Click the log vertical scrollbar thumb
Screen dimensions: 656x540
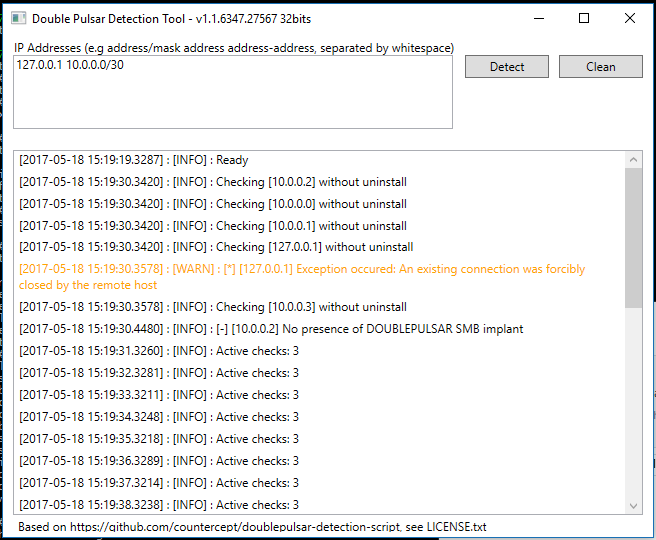(x=633, y=238)
